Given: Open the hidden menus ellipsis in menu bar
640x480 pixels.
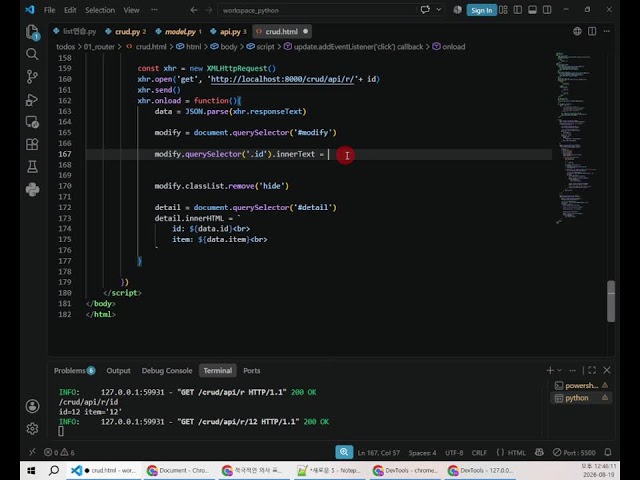Looking at the screenshot, I should click(154, 10).
